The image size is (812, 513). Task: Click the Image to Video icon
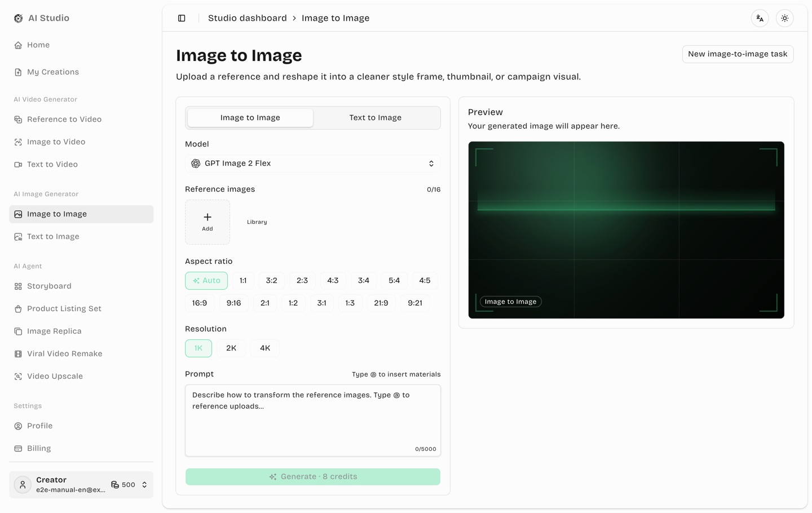18,142
